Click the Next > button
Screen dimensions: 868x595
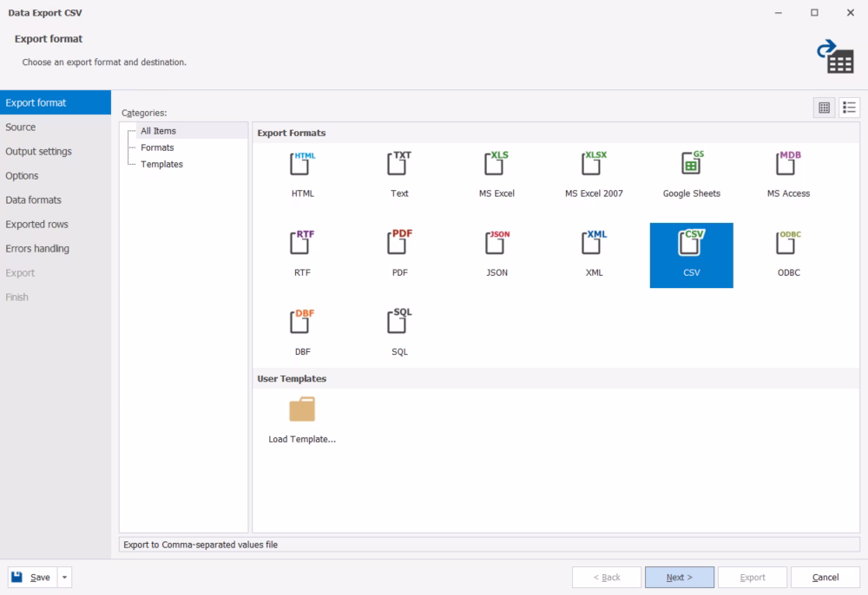(680, 578)
